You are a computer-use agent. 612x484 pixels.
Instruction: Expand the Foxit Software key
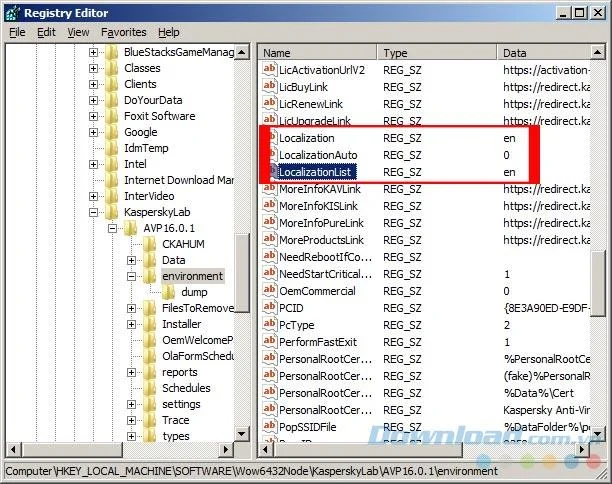pyautogui.click(x=93, y=116)
